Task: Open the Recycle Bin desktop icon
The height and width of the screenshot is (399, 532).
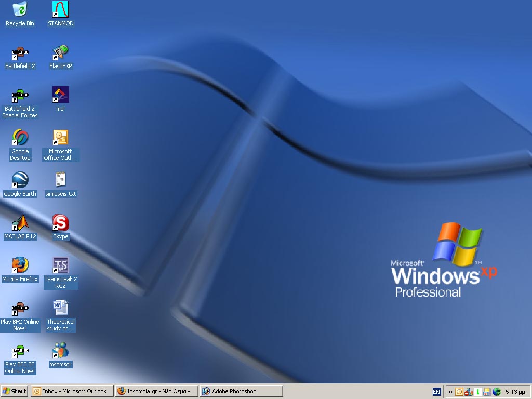Action: point(20,9)
